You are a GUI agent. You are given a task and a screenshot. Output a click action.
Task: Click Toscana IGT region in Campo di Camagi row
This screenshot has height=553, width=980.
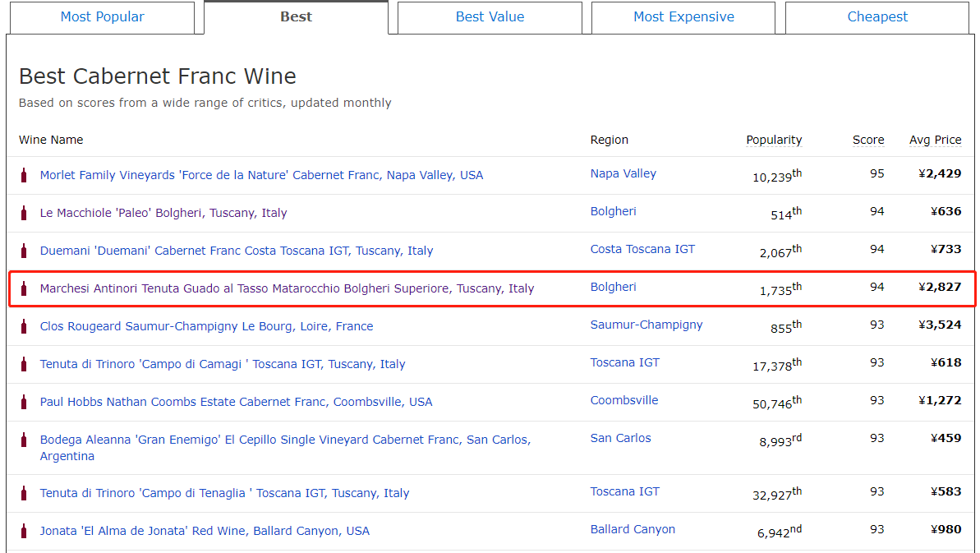[625, 362]
